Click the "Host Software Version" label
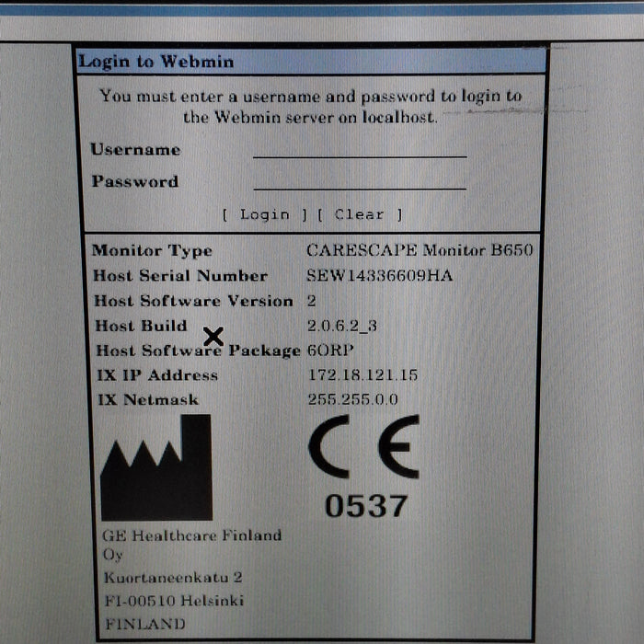Image resolution: width=644 pixels, height=644 pixels. tap(193, 301)
